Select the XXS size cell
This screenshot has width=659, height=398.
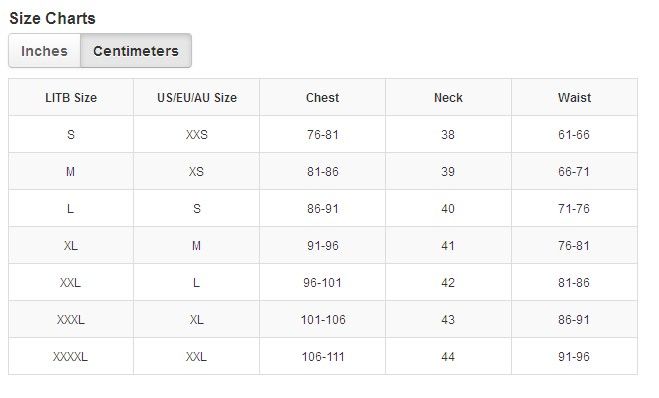point(197,134)
